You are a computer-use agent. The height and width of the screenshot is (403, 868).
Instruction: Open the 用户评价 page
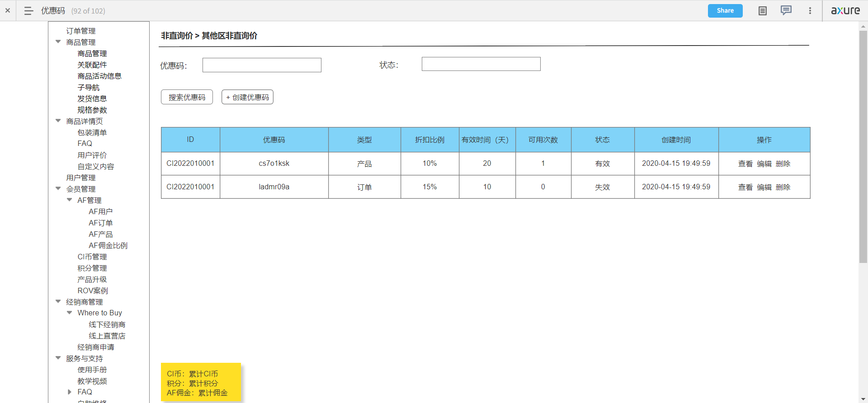coord(92,155)
